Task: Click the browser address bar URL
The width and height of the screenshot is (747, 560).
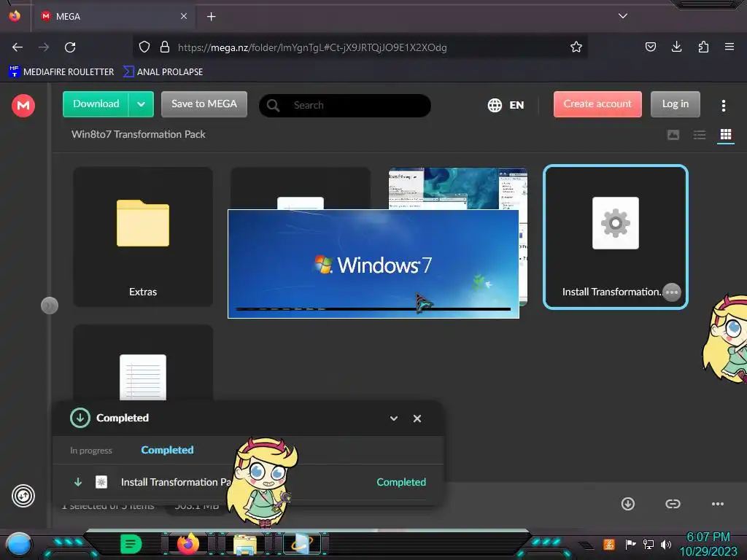Action: [x=312, y=47]
